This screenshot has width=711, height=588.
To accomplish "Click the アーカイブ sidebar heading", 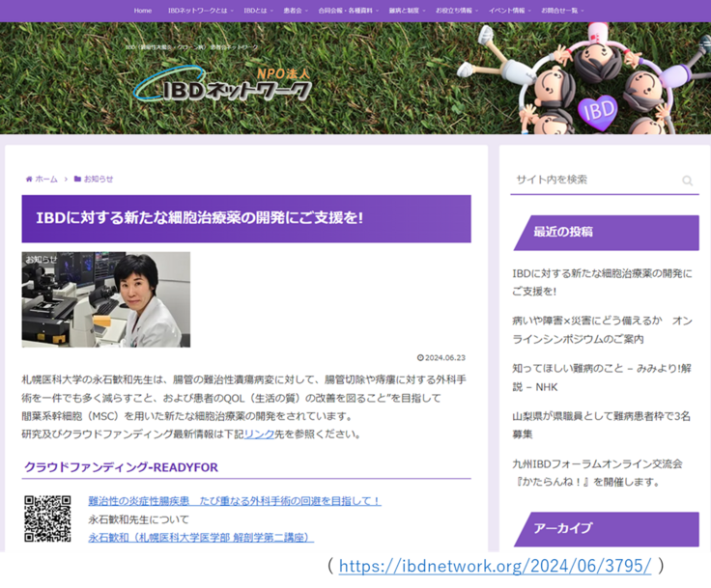I will tap(607, 529).
